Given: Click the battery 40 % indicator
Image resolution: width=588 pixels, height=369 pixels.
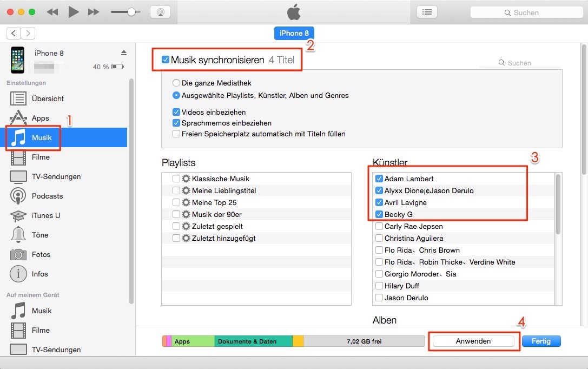Looking at the screenshot, I should (x=108, y=67).
